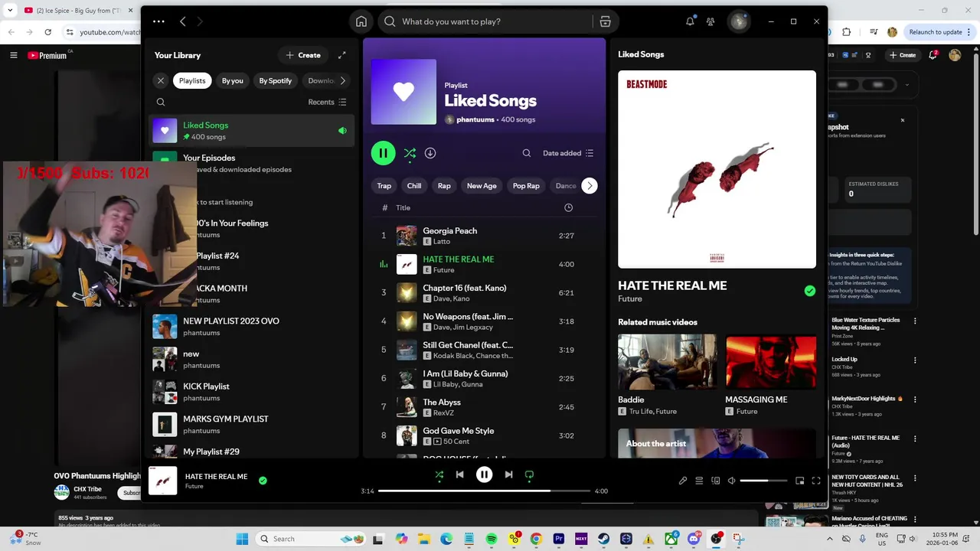The image size is (980, 551).
Task: Select Chapter 16 (feat. Kano) track
Action: [x=483, y=292]
